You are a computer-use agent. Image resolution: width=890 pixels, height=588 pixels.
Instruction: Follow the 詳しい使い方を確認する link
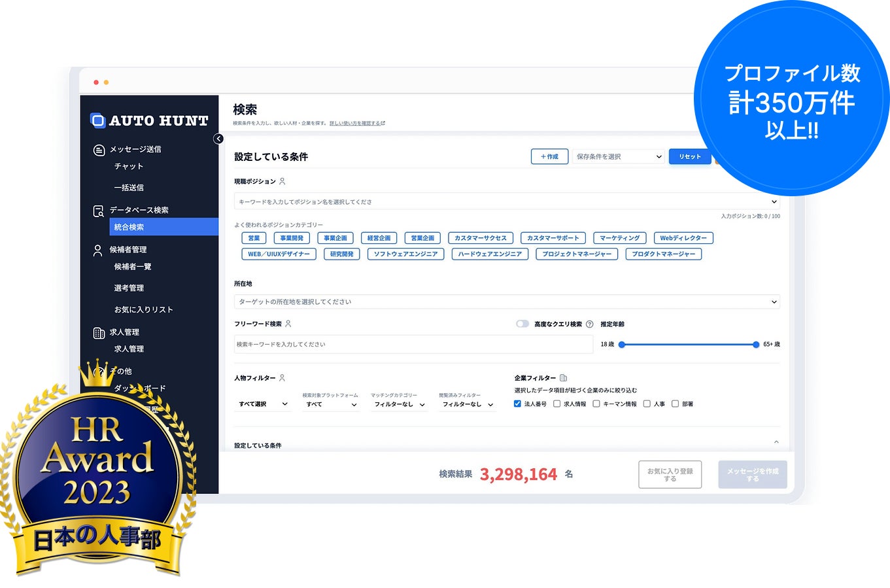point(357,123)
